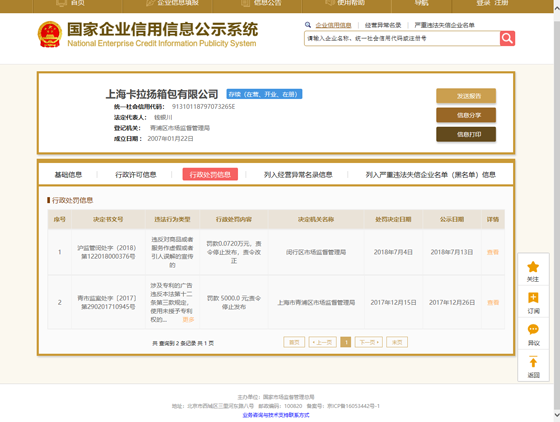Click the small magnifier beside 企业信用信息
The width and height of the screenshot is (560, 422).
pos(308,25)
